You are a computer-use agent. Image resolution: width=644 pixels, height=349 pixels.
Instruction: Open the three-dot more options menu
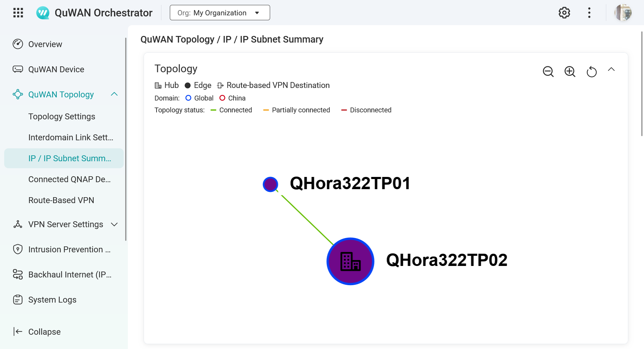point(589,13)
